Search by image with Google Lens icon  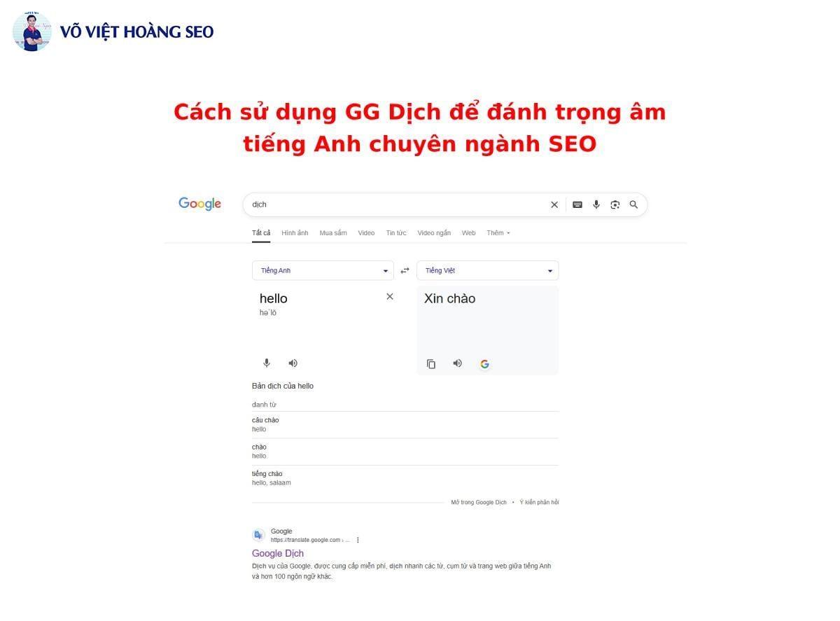[x=615, y=204]
